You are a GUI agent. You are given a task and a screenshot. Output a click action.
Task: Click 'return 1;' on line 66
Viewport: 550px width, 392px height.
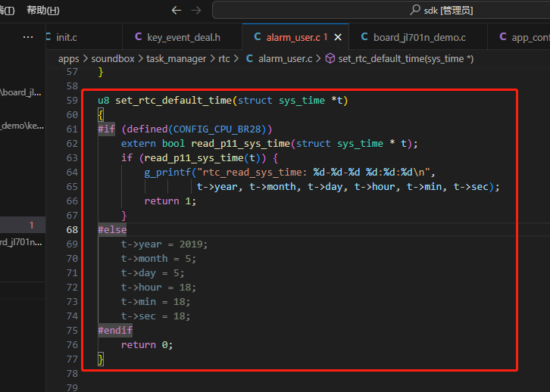(170, 201)
